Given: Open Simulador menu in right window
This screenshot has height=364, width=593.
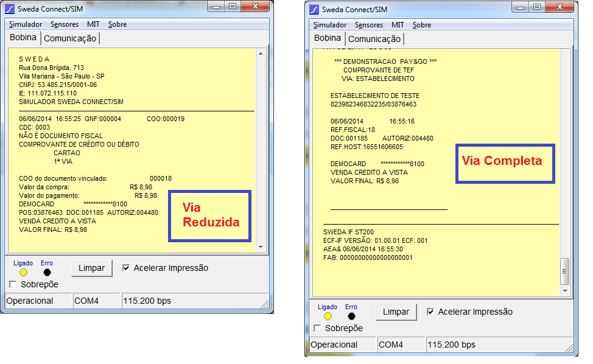Looking at the screenshot, I should point(330,25).
